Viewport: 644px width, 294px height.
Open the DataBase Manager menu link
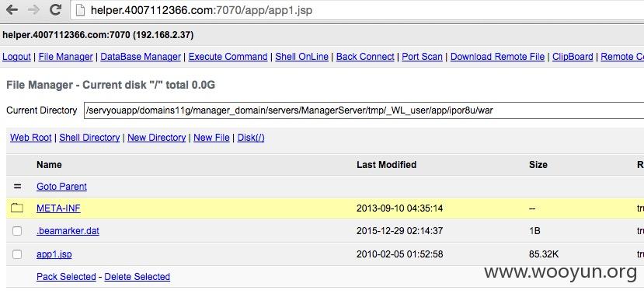141,57
